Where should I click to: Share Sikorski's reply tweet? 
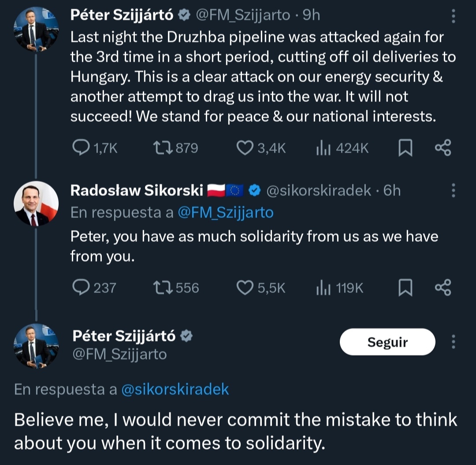pyautogui.click(x=443, y=288)
